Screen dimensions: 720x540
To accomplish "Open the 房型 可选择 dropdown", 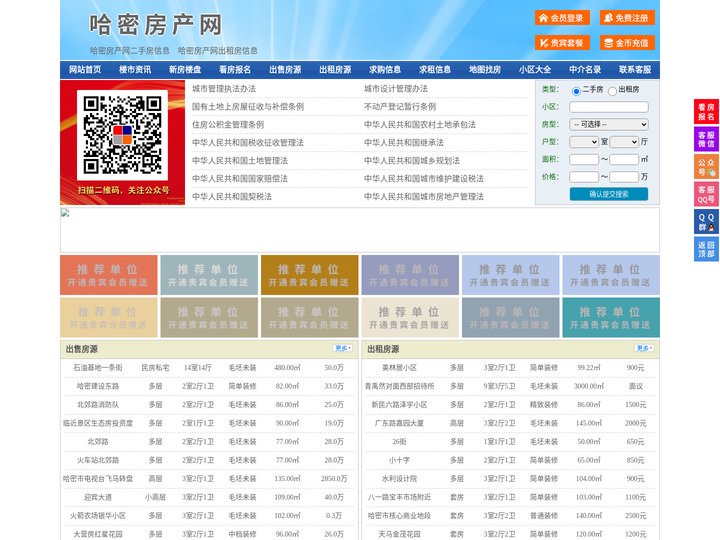I will coord(608,124).
